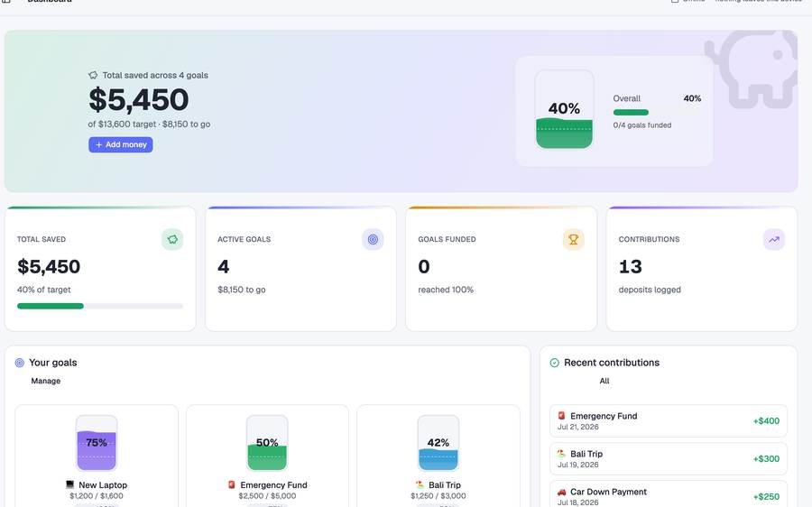Click the TOTAL SAVED card label
This screenshot has height=507, width=812.
pos(42,239)
